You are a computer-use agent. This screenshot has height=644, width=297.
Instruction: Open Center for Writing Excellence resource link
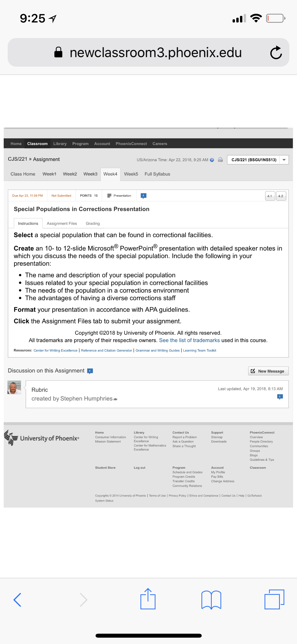click(55, 351)
